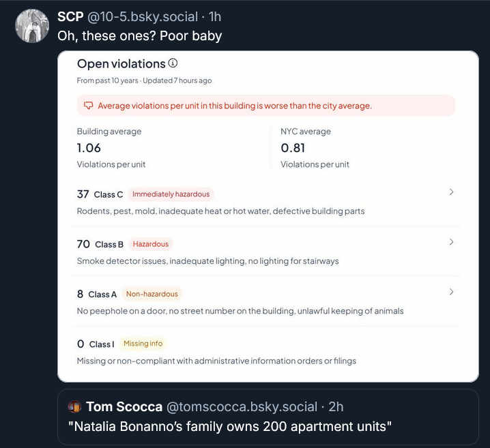Viewport: 490px width, 448px height.
Task: Click the Missing info tag badge
Action: click(x=143, y=344)
